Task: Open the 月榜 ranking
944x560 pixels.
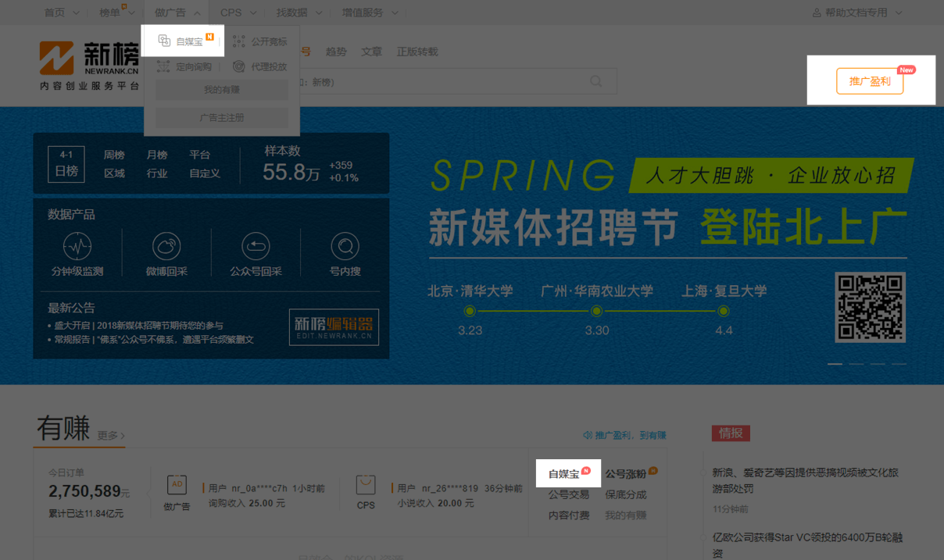Action: tap(157, 155)
